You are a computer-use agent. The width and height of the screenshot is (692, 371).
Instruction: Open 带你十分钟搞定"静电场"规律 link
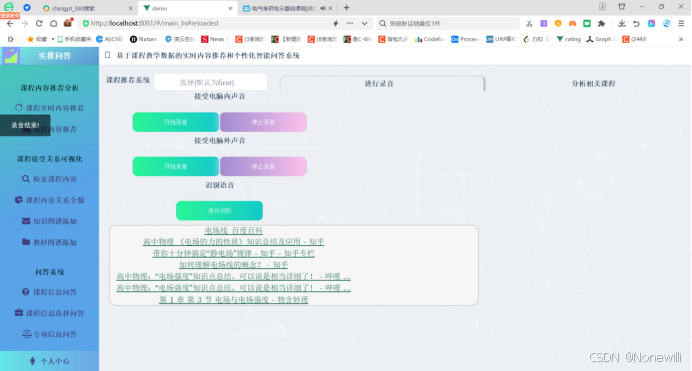[x=233, y=253]
